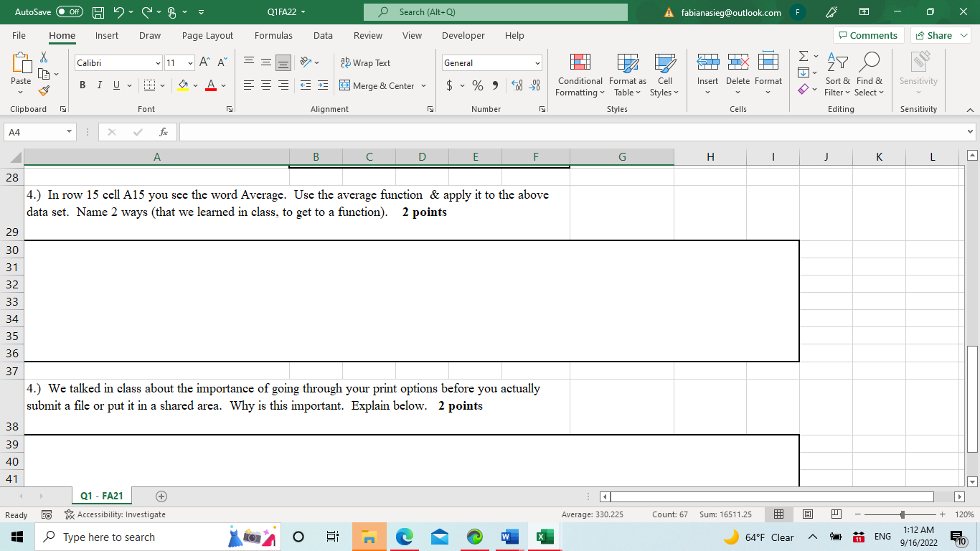The height and width of the screenshot is (551, 980).
Task: Select the Italic formatting icon
Action: pos(99,85)
